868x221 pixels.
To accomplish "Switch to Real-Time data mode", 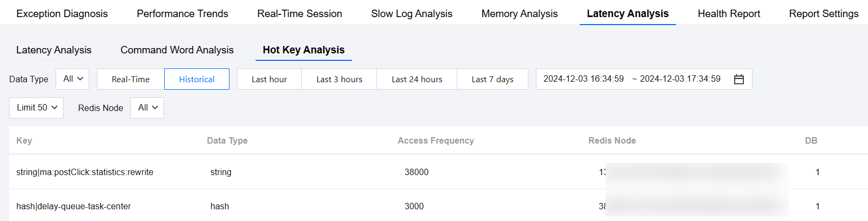I will (130, 79).
